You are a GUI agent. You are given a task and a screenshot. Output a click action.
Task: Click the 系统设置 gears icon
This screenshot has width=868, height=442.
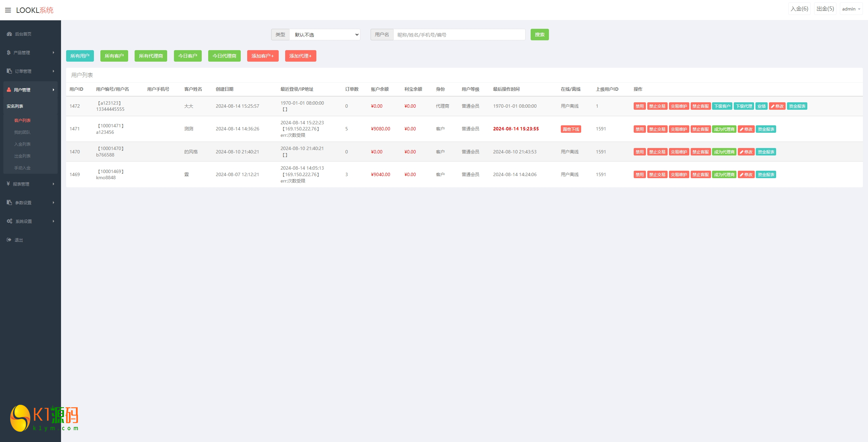click(x=9, y=221)
